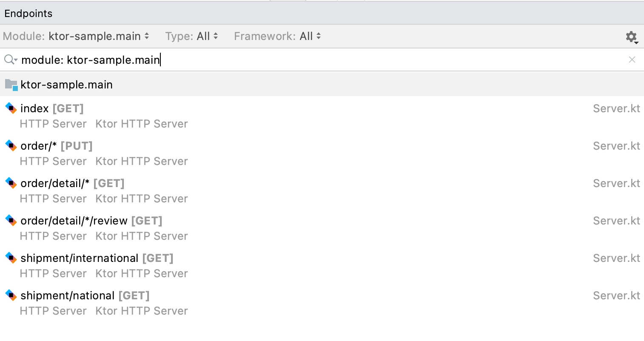Click HTTP Server label under order/detail/* [GET]
Image resolution: width=644 pixels, height=341 pixels.
click(53, 199)
